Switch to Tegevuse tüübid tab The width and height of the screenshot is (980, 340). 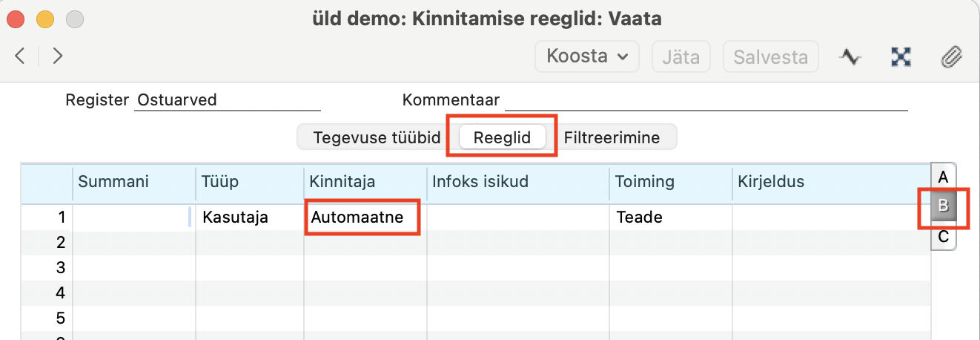point(377,137)
